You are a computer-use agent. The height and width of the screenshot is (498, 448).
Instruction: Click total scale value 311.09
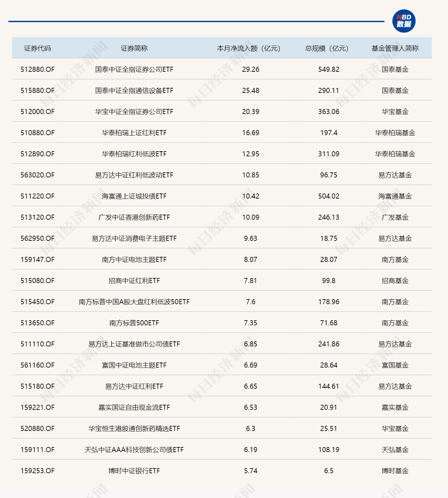click(329, 154)
